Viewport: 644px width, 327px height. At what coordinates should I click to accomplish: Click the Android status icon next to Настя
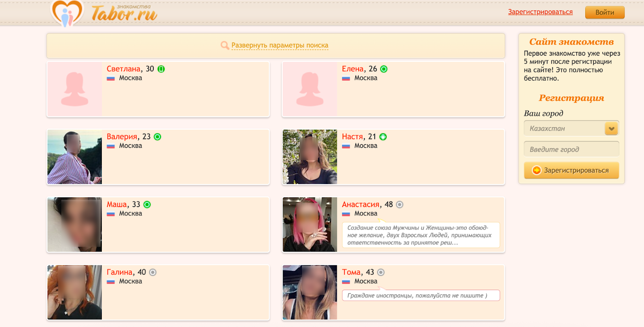coord(383,137)
